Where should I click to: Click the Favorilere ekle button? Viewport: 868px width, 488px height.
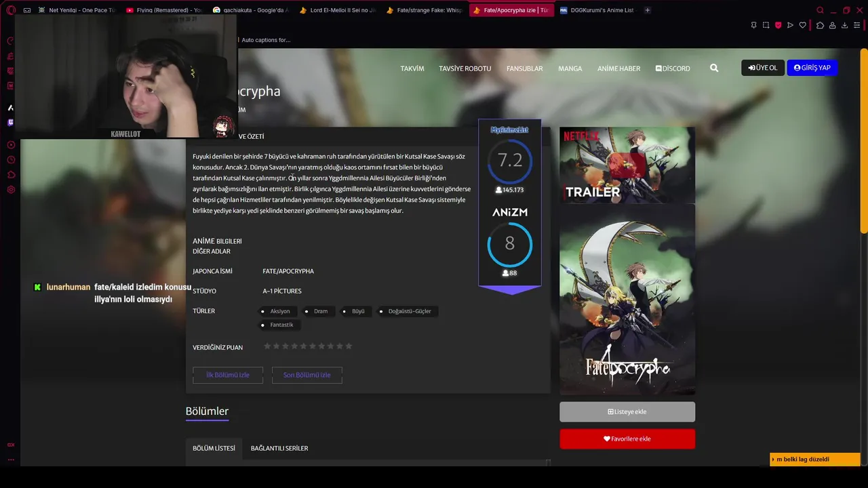[627, 439]
